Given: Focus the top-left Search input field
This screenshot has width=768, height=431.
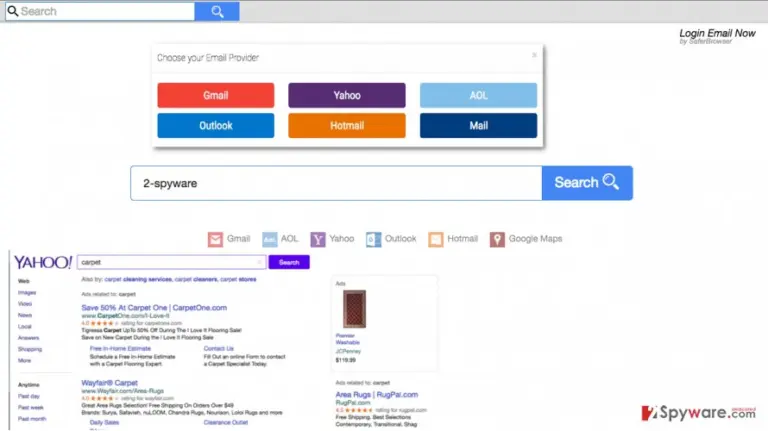Looking at the screenshot, I should [100, 11].
